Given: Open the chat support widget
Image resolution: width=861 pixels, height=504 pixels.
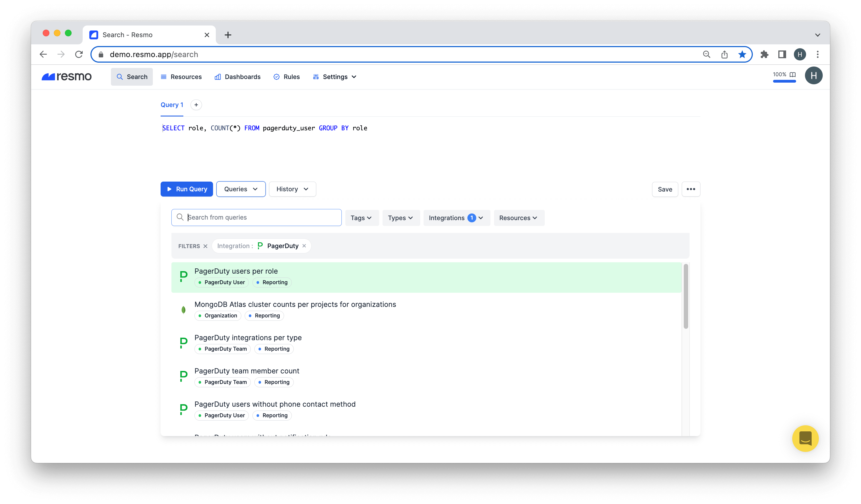Looking at the screenshot, I should (x=805, y=439).
